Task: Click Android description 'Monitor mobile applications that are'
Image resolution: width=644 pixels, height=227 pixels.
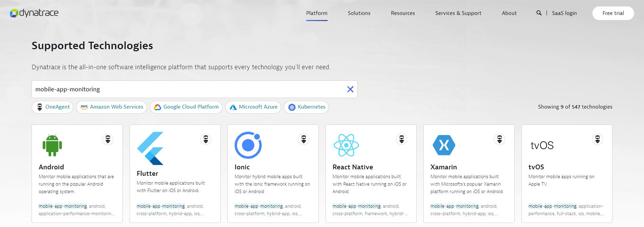Action: pyautogui.click(x=76, y=176)
